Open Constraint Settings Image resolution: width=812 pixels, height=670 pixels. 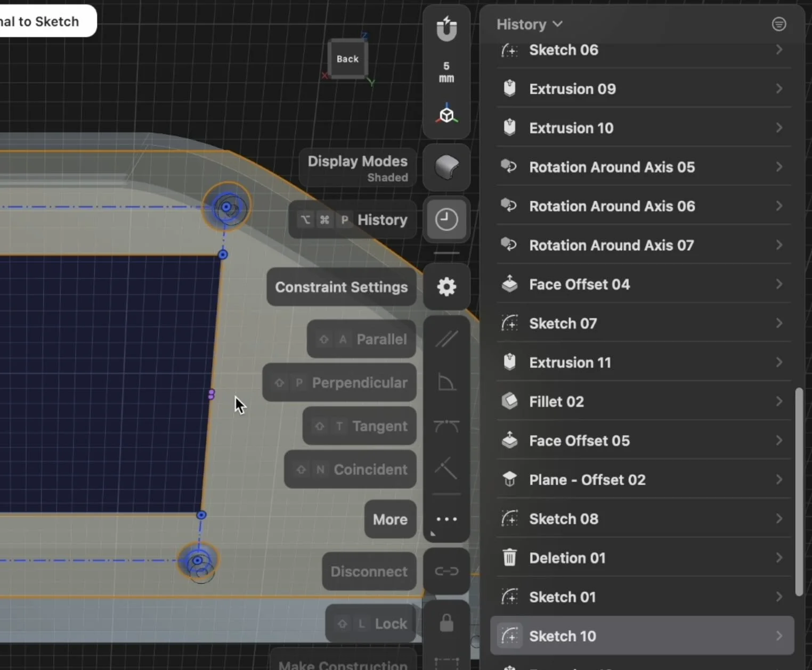coord(340,287)
